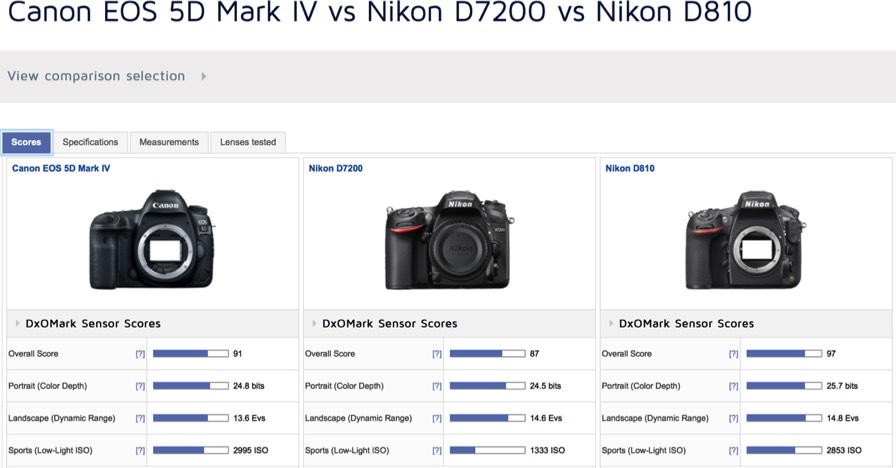Click the Nikon D810 camera photo
The width and height of the screenshot is (896, 468).
tap(745, 240)
